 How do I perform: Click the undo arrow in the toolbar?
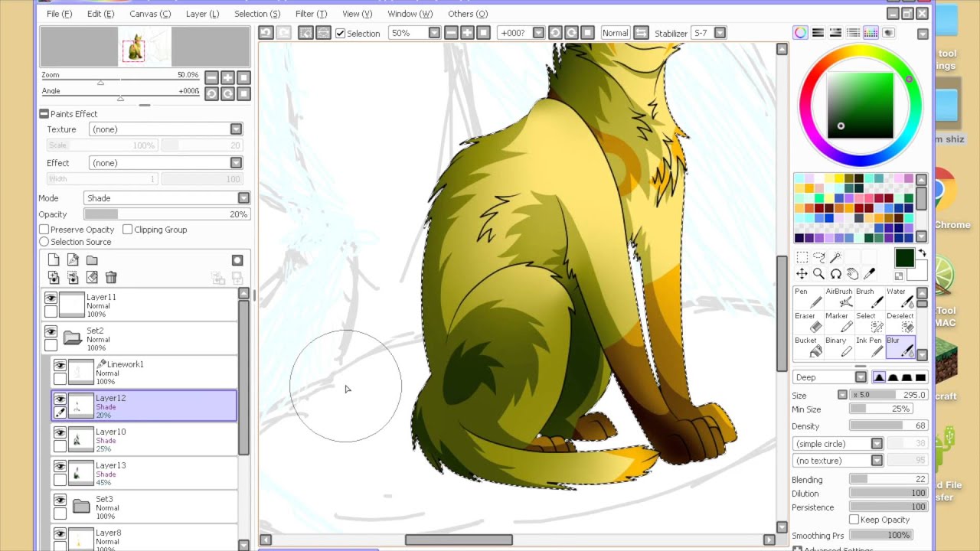coord(266,33)
